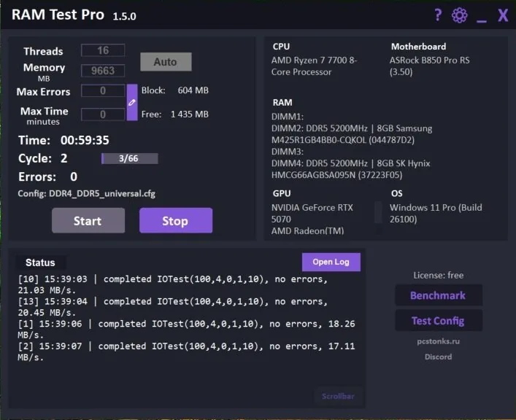
Task: Click the Errors: 0 counter
Action: pos(47,176)
